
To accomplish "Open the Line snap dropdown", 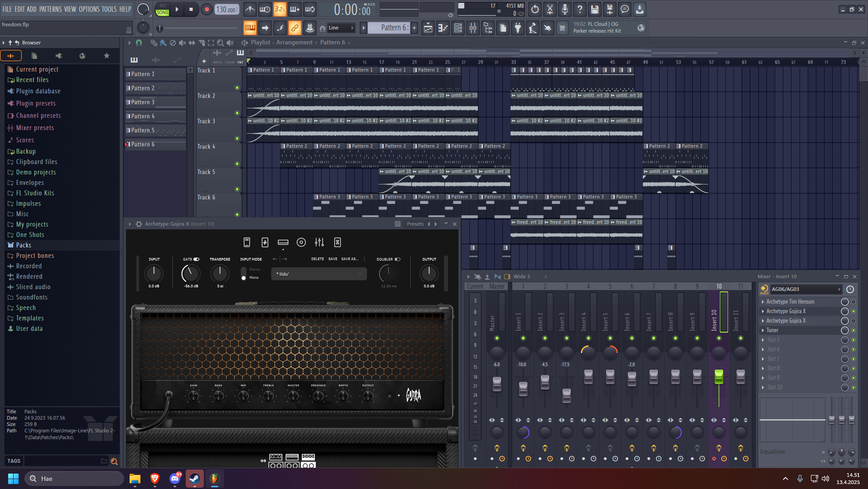I will click(x=341, y=28).
